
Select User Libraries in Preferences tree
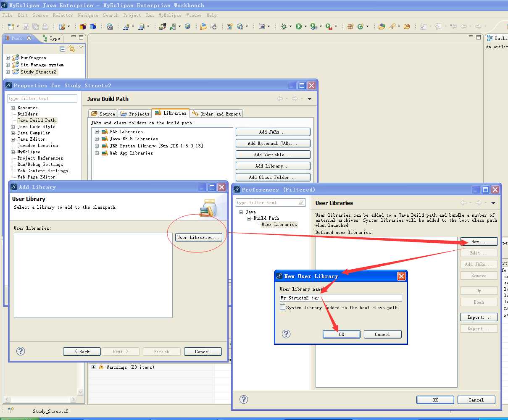279,224
